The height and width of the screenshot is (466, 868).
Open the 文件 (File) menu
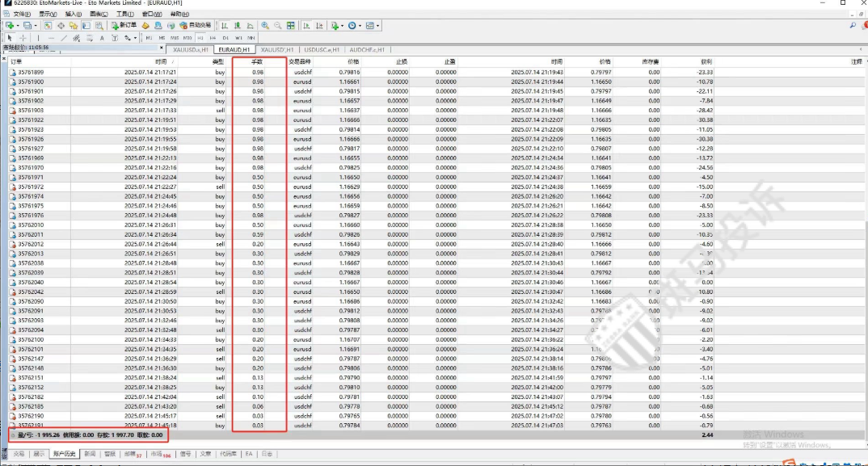tap(22, 14)
